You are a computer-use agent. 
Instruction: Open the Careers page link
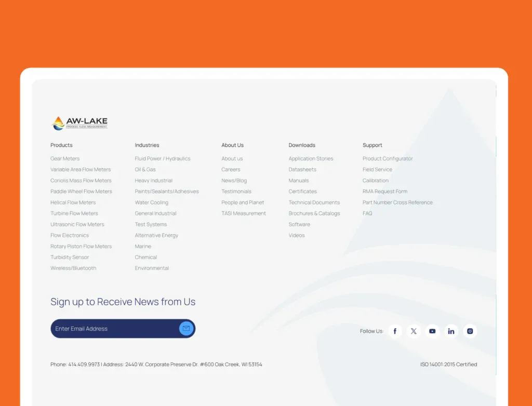pos(231,170)
